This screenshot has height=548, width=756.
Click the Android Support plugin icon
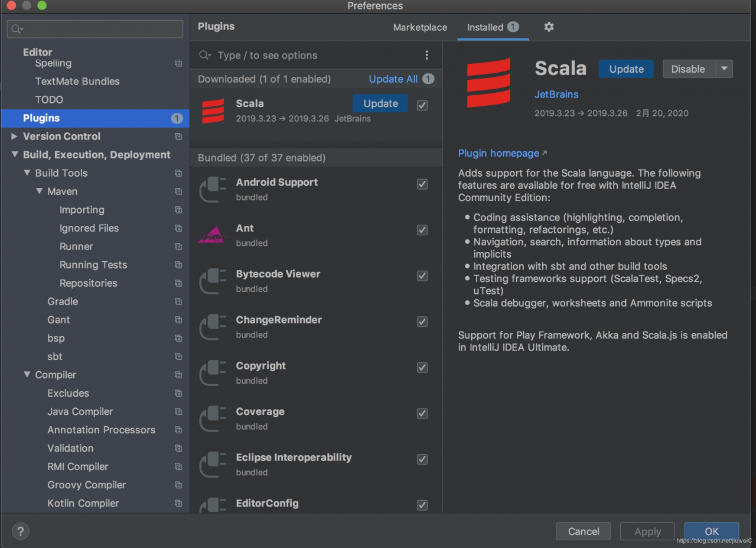pos(213,189)
